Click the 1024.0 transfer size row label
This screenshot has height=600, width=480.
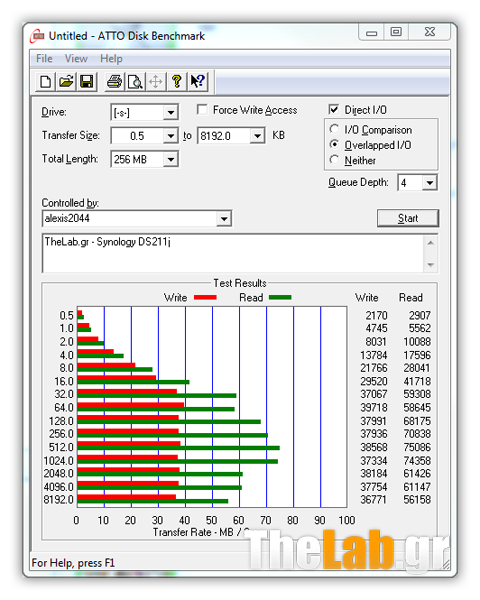59,460
